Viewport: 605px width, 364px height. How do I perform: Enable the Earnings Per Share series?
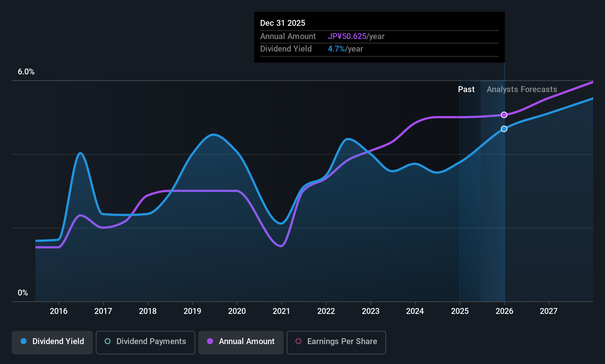[x=336, y=342]
